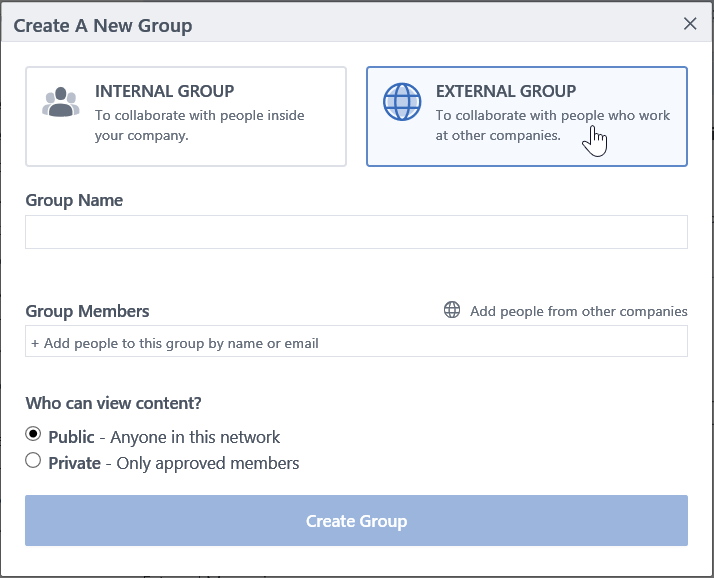
Task: Focus the Group Name text field
Action: click(x=356, y=232)
